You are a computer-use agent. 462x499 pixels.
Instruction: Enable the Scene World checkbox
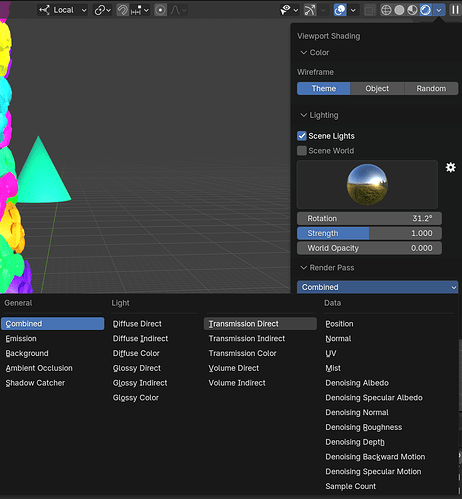point(302,151)
